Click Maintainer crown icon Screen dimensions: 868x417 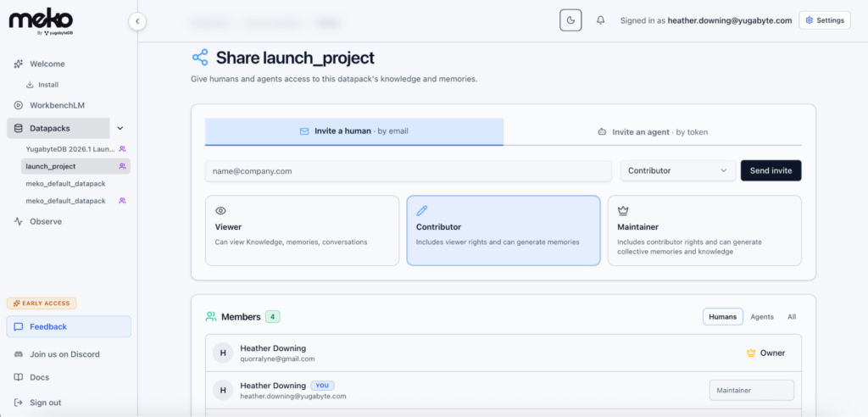coord(623,210)
